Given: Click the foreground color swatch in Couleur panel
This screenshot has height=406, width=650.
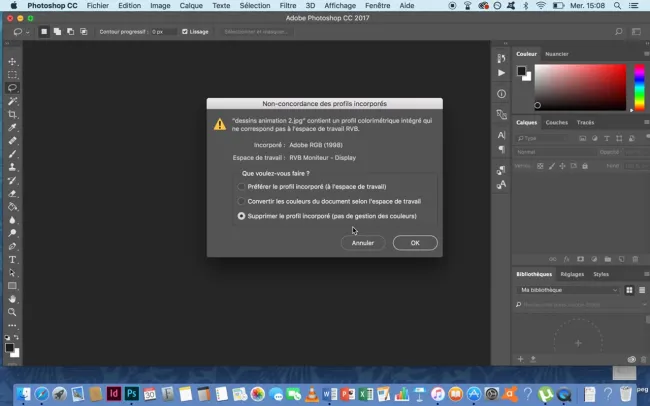Looking at the screenshot, I should coord(521,71).
